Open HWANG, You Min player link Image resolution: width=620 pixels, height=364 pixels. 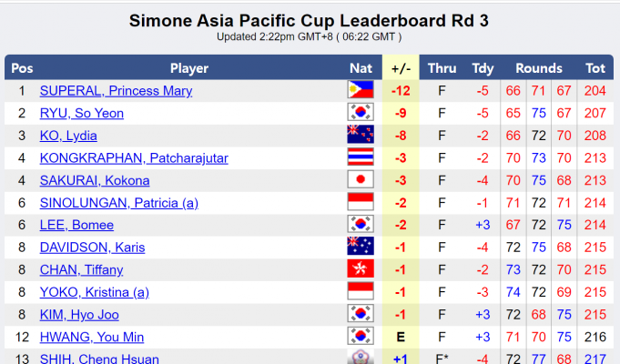[92, 337]
